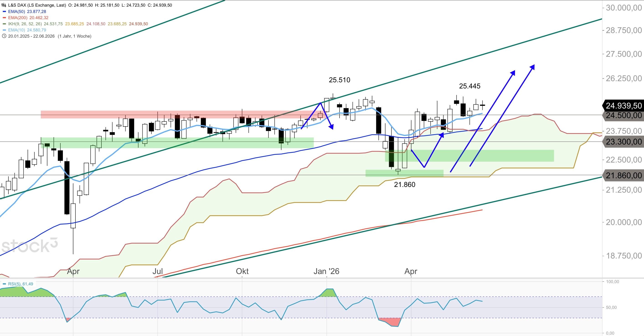Click the date range 20.01.2025 - 22.06.2026
The width and height of the screenshot is (644, 336).
click(x=31, y=36)
